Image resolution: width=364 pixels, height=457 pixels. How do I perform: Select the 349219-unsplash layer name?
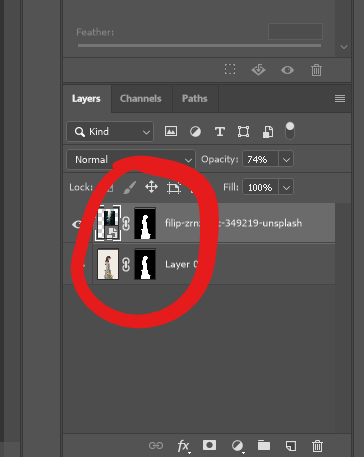pos(233,223)
